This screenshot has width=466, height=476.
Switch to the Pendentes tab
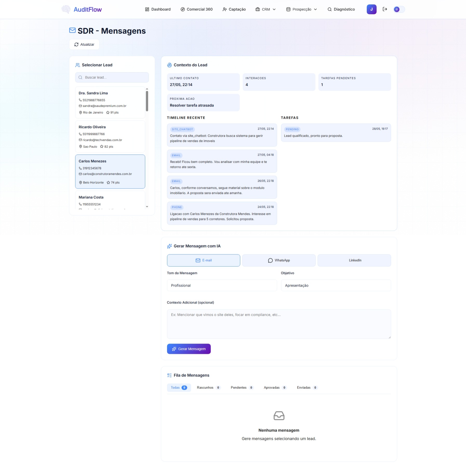click(x=242, y=387)
